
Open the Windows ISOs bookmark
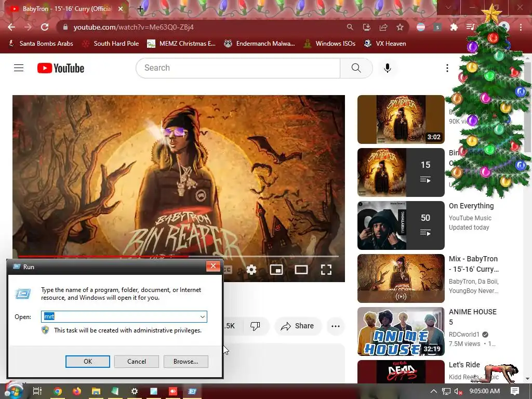coord(329,44)
